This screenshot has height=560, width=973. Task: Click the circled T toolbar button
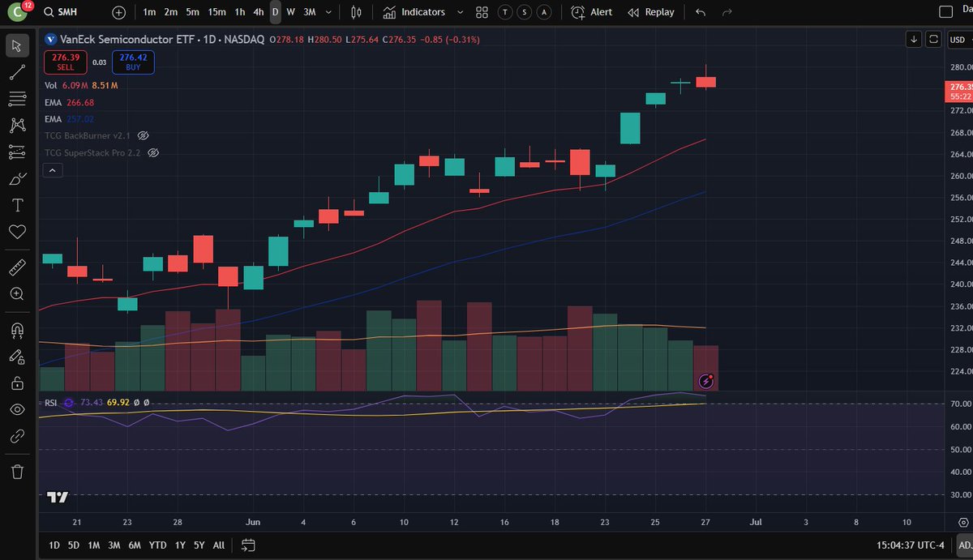tap(505, 12)
